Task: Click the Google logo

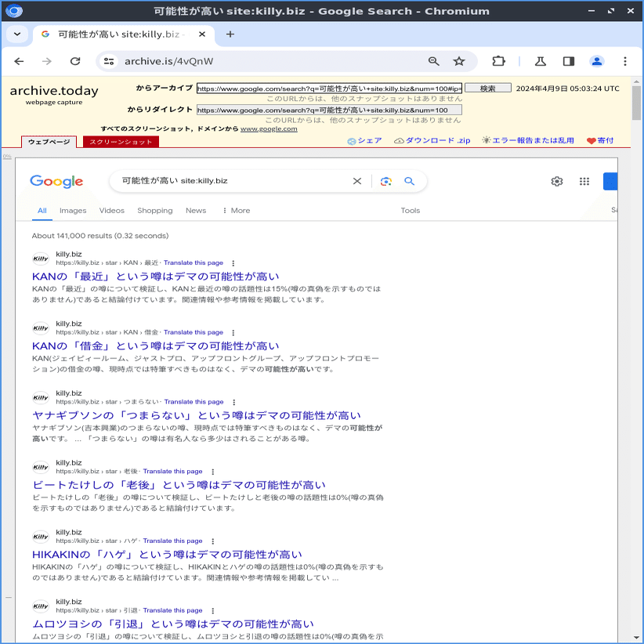Action: click(x=56, y=181)
